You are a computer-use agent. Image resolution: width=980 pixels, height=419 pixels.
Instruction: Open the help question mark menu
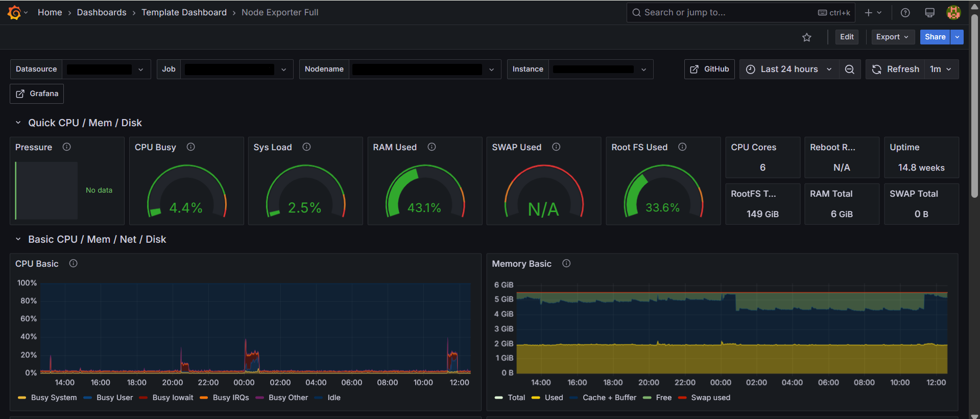pos(905,13)
